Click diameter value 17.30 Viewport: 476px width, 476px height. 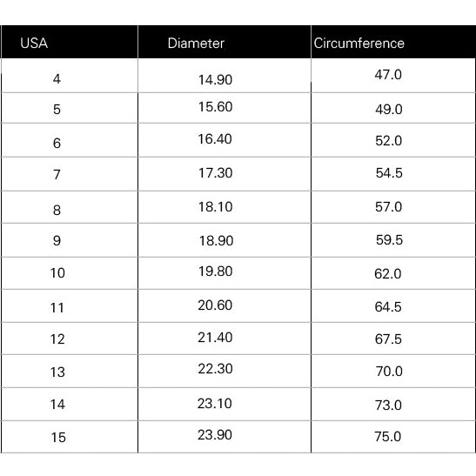[215, 173]
